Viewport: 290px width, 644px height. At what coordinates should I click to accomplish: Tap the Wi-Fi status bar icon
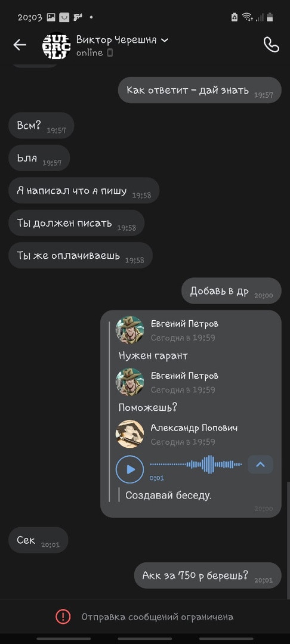coord(247,17)
